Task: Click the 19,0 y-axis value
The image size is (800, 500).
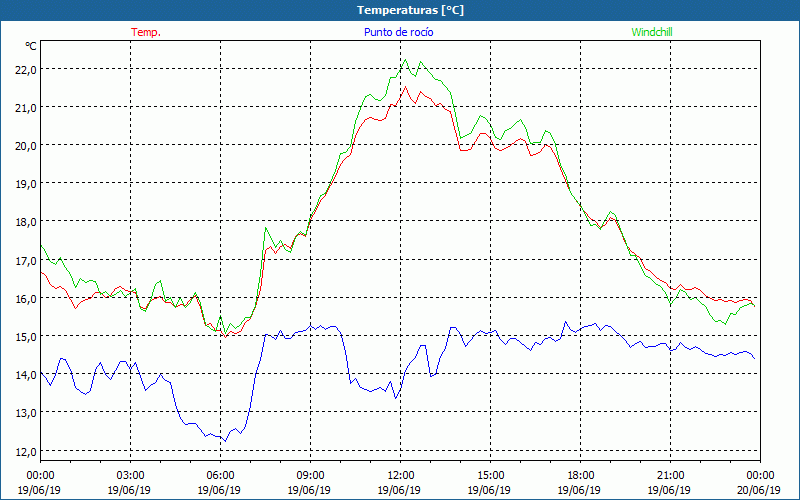Action: pyautogui.click(x=26, y=184)
